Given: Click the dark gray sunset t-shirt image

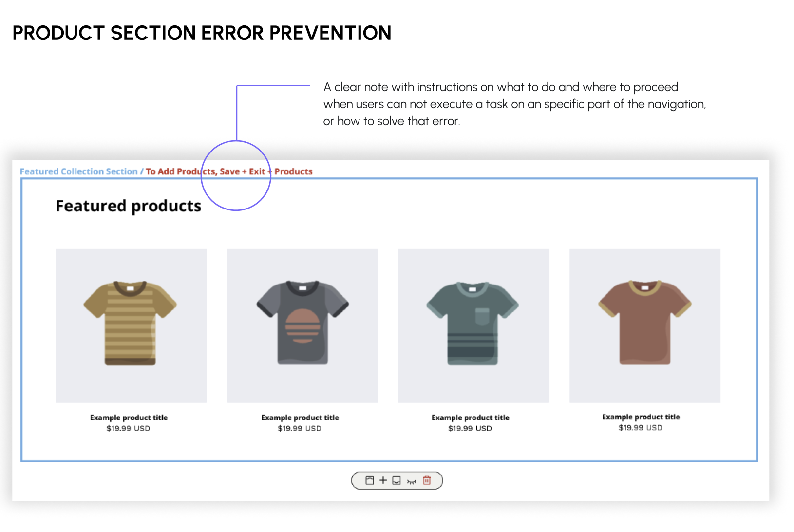Looking at the screenshot, I should [302, 323].
